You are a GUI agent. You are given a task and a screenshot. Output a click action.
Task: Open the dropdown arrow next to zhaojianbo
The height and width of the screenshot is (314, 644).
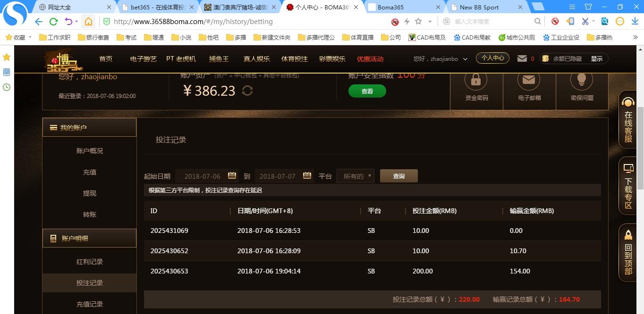[x=466, y=58]
